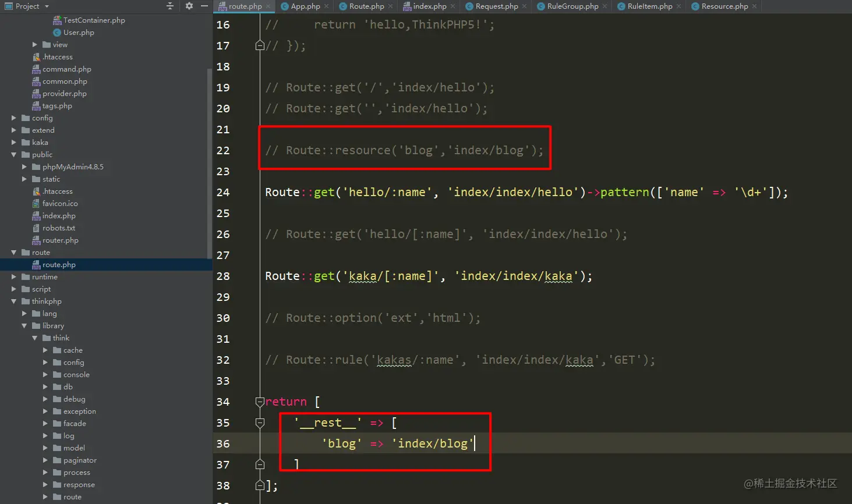
Task: Collapse the thinkphp folder arrow
Action: click(14, 301)
